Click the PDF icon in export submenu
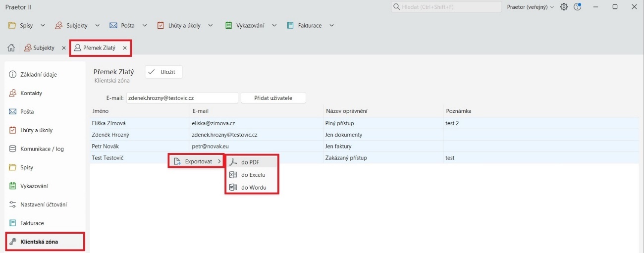The width and height of the screenshot is (644, 253). click(x=233, y=162)
